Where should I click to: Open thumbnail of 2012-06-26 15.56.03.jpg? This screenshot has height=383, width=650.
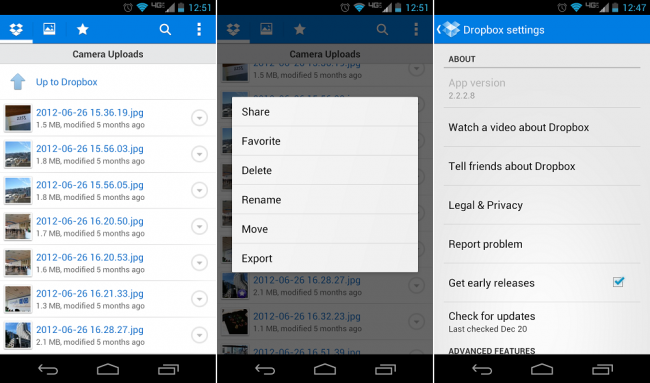point(18,154)
